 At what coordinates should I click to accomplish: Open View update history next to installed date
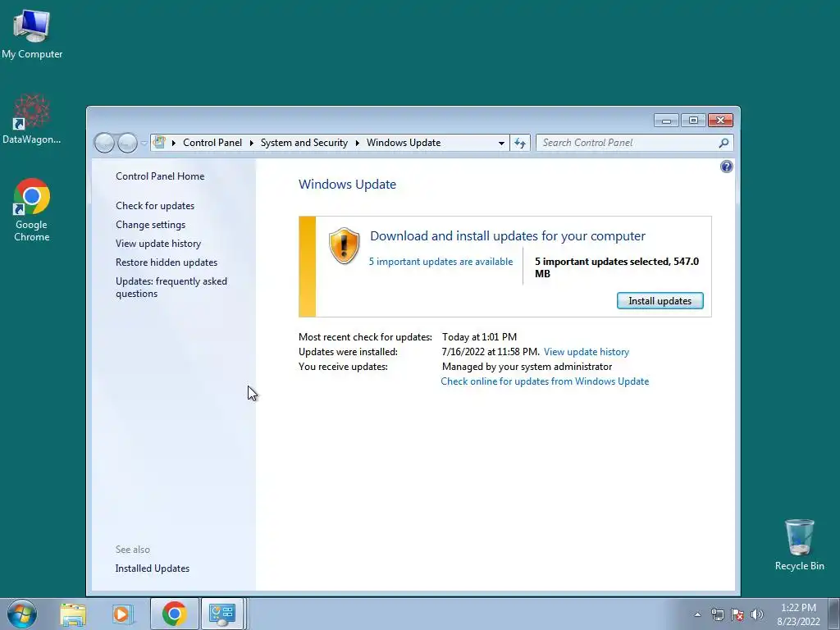tap(586, 352)
